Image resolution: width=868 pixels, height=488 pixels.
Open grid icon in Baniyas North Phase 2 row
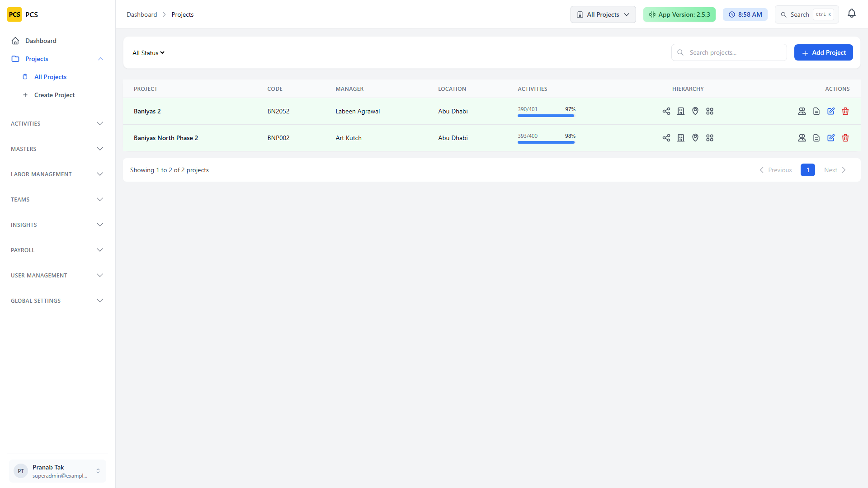coord(710,138)
